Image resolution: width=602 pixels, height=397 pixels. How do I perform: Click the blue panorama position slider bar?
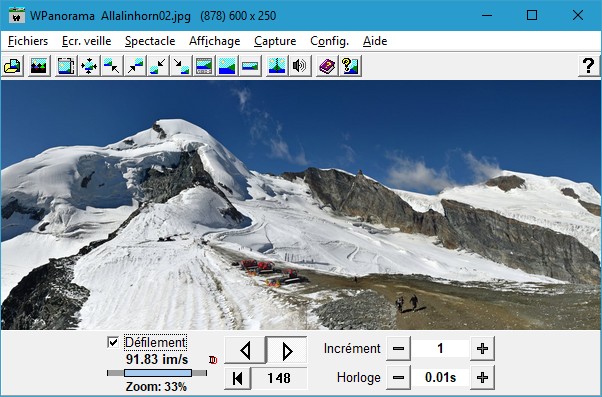(x=158, y=373)
